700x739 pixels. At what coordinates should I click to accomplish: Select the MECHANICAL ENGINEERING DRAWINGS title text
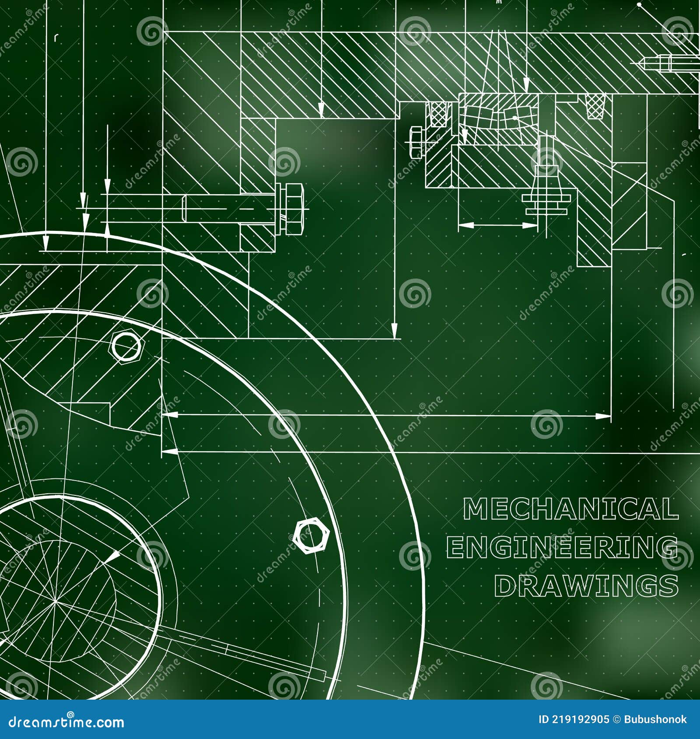point(564,544)
